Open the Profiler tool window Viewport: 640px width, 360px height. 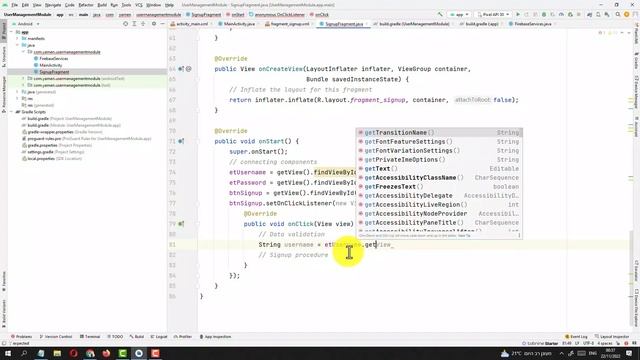[183, 337]
